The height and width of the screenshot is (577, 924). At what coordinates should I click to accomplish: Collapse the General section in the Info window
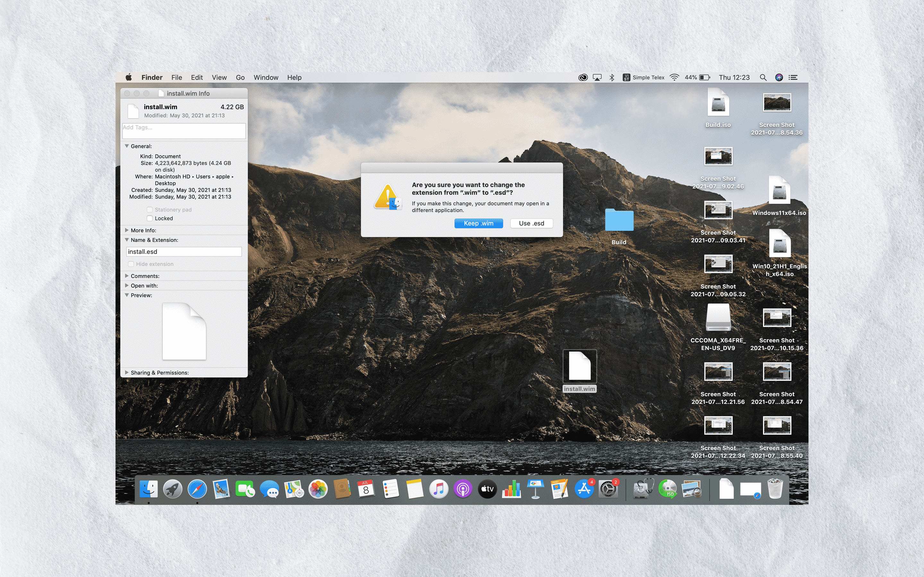coord(127,146)
